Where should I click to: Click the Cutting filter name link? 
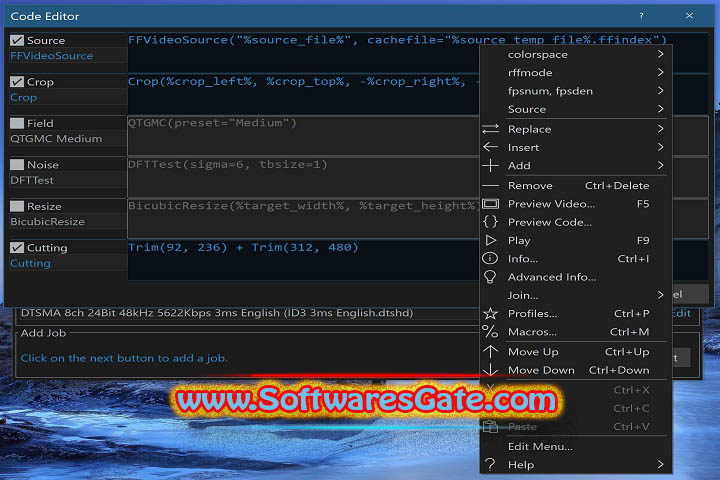tap(30, 263)
